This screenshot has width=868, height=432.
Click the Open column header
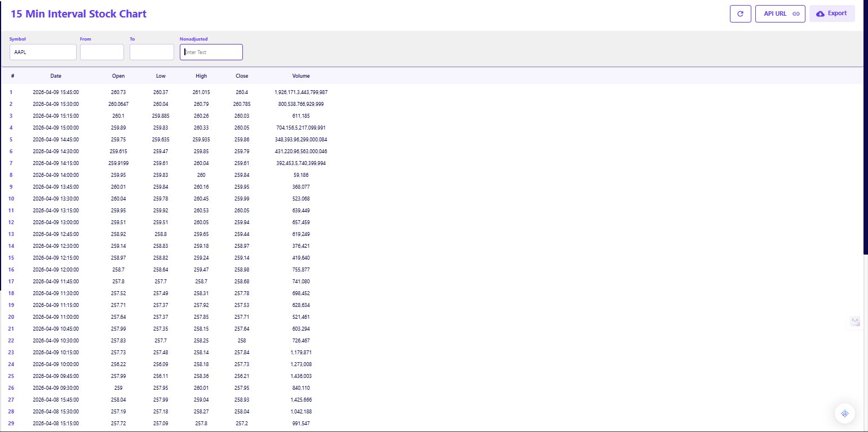118,76
